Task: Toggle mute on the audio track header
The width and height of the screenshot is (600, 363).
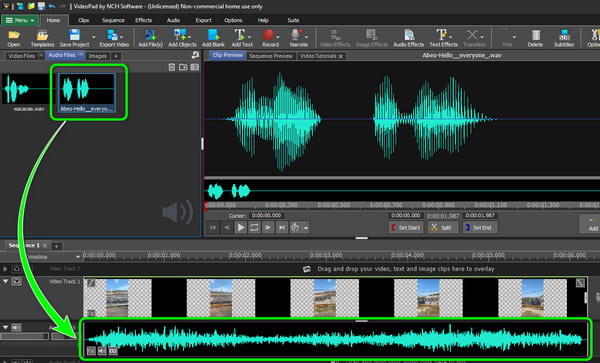Action: (x=16, y=327)
